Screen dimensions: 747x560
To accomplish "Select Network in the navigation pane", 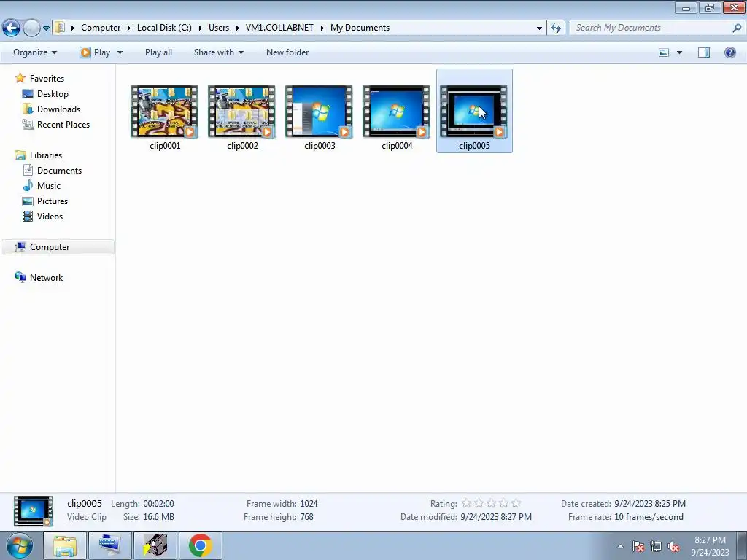I will (46, 278).
